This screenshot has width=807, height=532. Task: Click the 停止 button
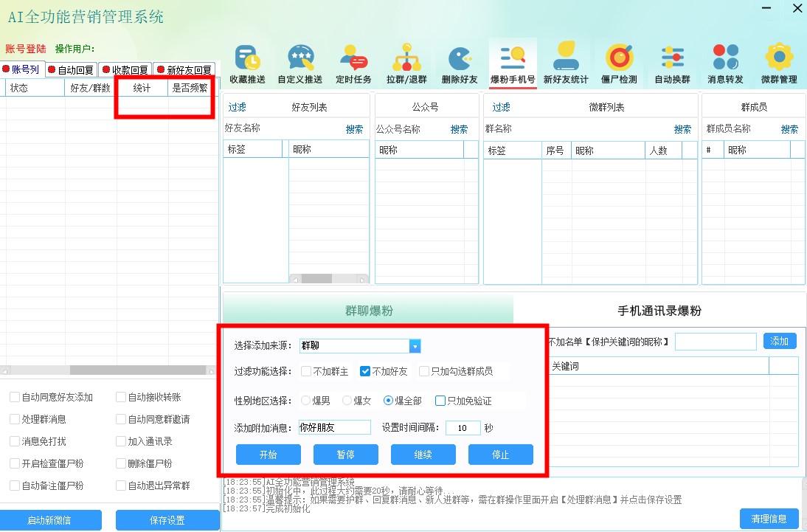pyautogui.click(x=500, y=455)
